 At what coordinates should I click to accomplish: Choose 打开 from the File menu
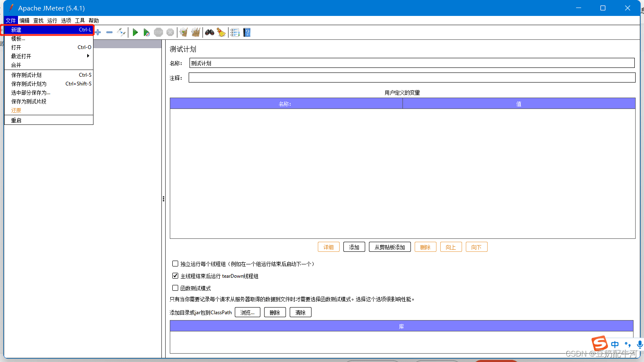49,47
